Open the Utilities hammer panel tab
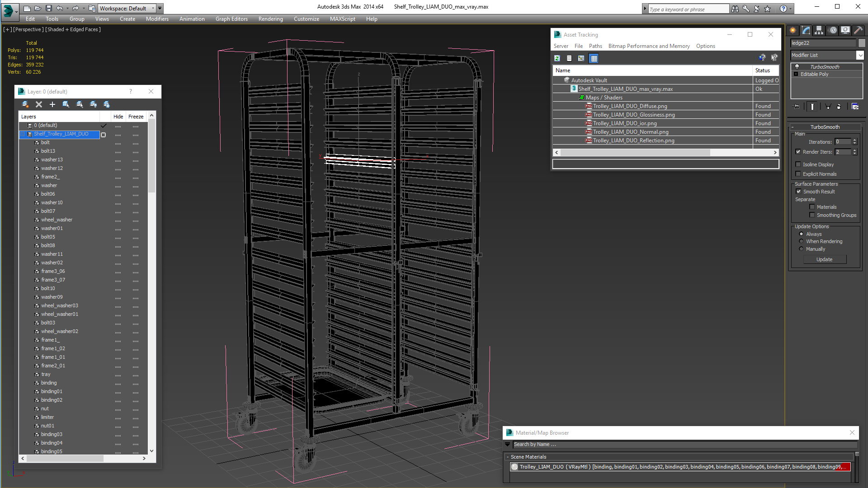The image size is (868, 488). click(859, 30)
